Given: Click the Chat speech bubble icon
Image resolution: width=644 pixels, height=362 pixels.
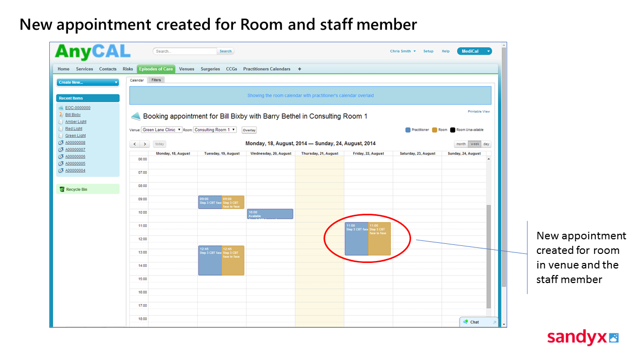Looking at the screenshot, I should tap(466, 322).
